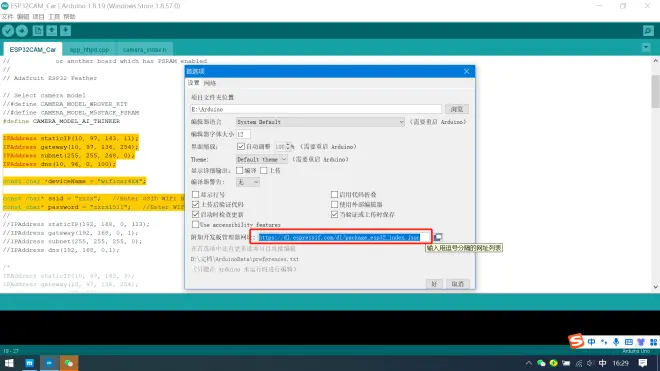Toggle verify code after upload checkbox

[195, 204]
